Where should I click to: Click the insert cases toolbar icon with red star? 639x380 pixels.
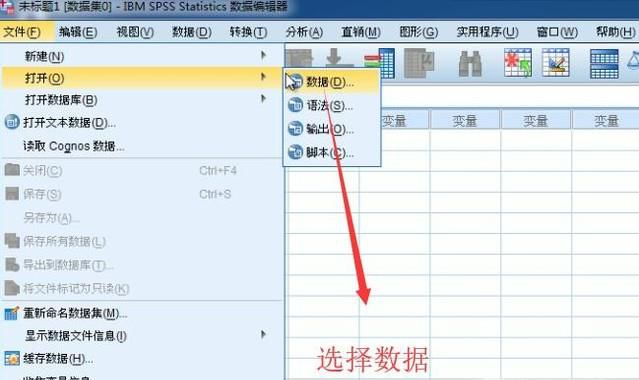pos(518,63)
